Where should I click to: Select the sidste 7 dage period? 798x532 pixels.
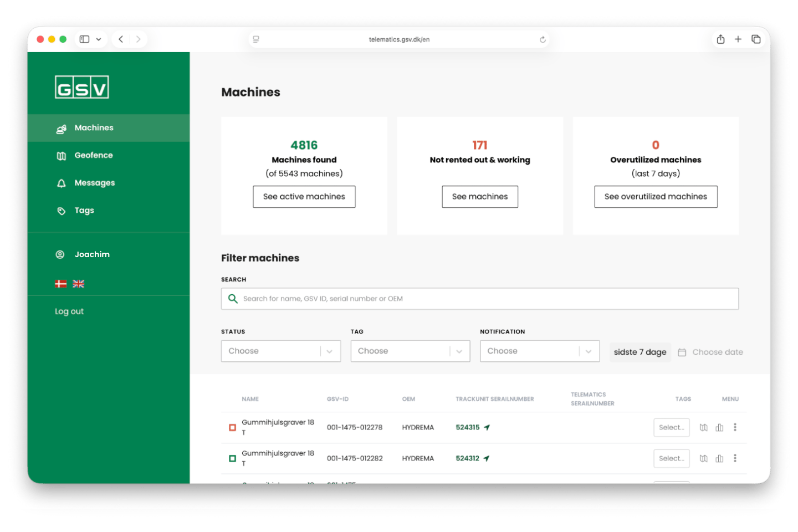640,352
